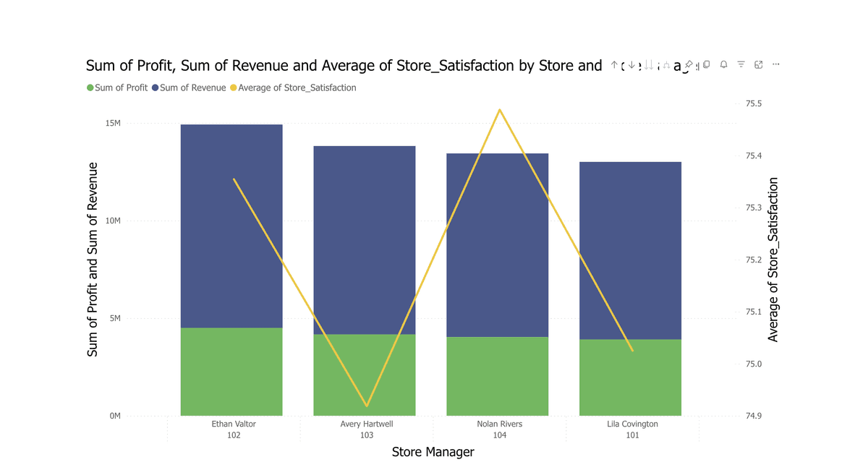Click the Store Manager axis title
This screenshot has height=470, width=868.
[432, 452]
